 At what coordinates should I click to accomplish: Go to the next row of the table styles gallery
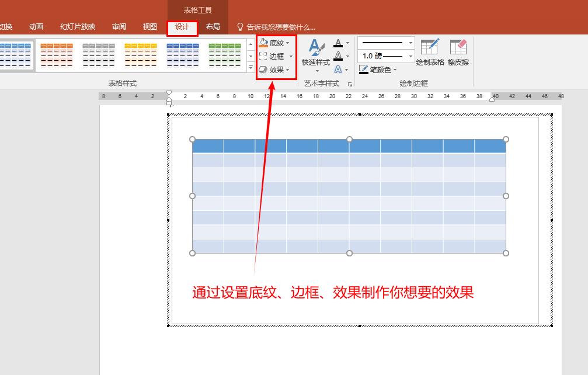tap(251, 56)
